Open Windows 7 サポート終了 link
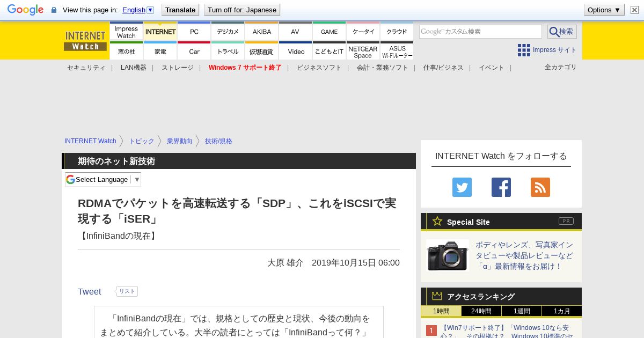 [245, 68]
